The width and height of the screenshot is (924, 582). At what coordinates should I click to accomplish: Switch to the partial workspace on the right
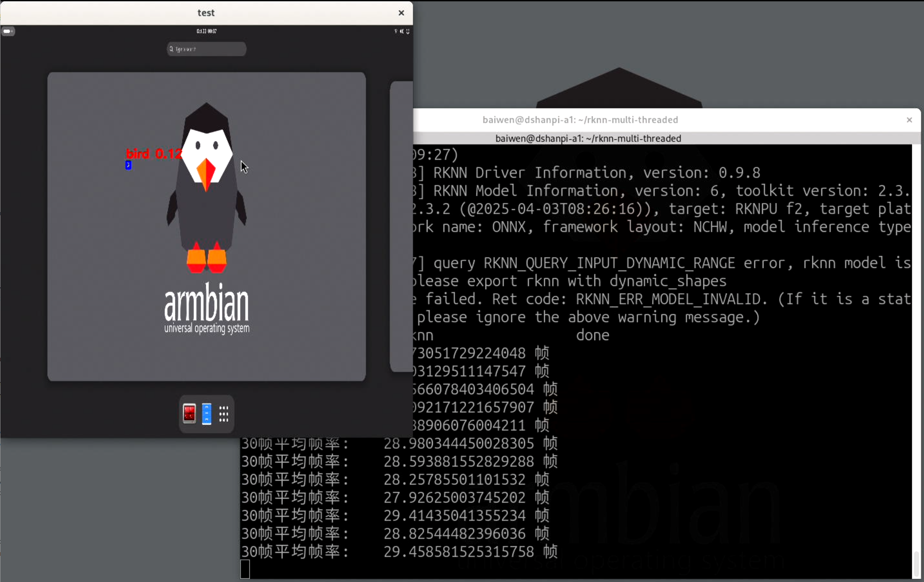pos(401,227)
